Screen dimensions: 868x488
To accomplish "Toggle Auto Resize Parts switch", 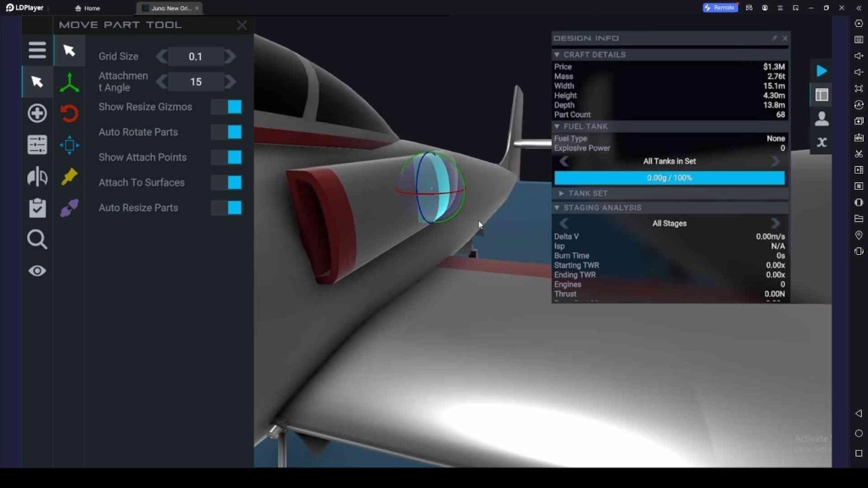I will click(226, 208).
